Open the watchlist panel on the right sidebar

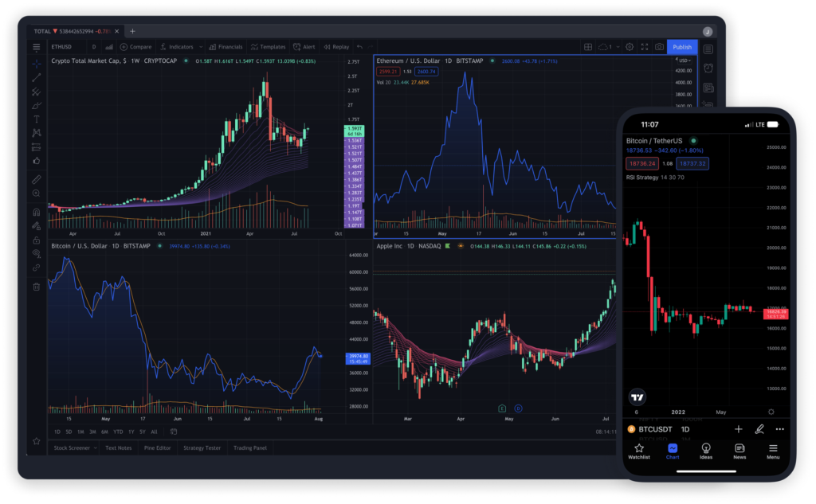[708, 50]
